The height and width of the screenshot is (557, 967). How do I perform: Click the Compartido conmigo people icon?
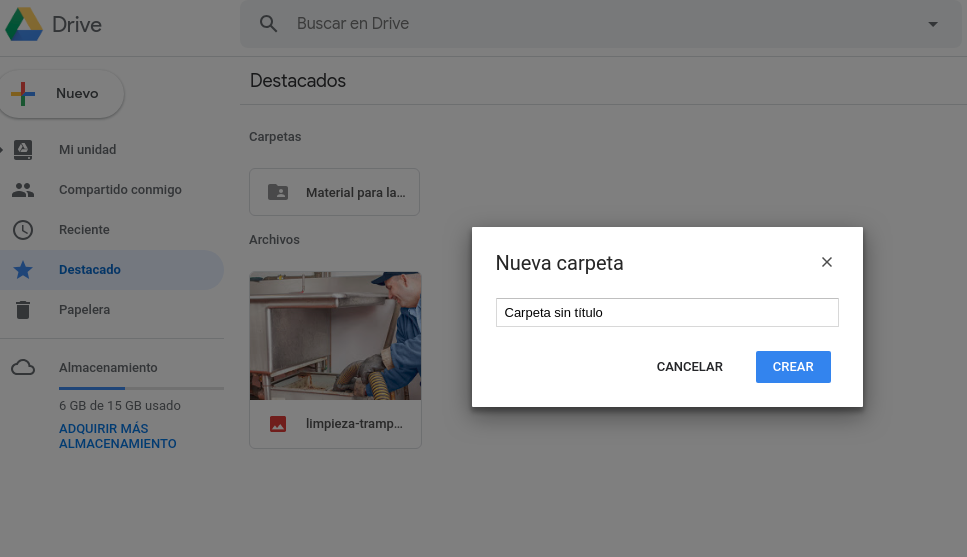point(23,190)
